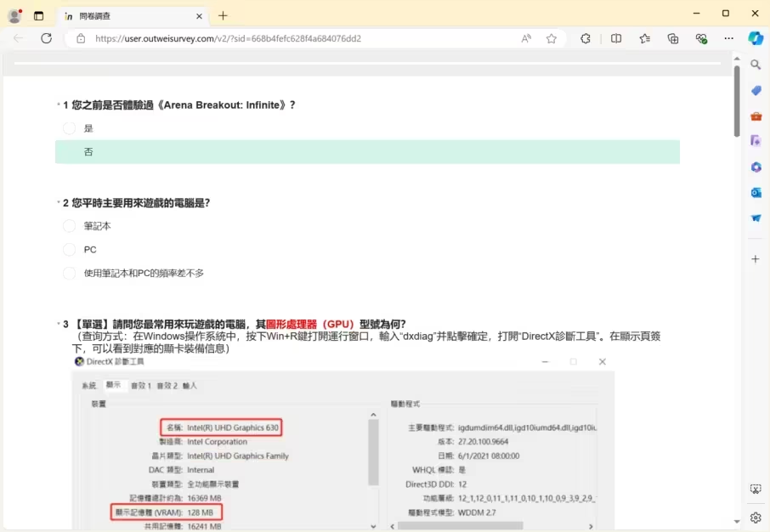The width and height of the screenshot is (770, 532).
Task: Reload the survey page
Action: click(47, 38)
